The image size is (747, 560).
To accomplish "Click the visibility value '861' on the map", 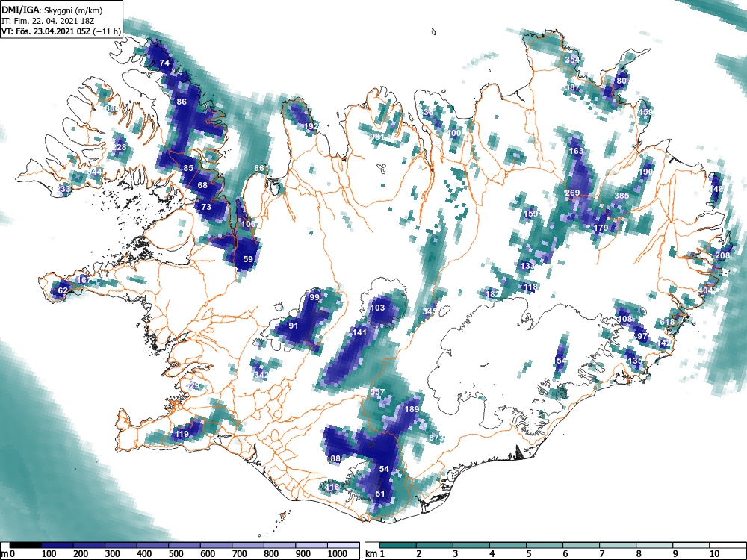I will point(261,168).
